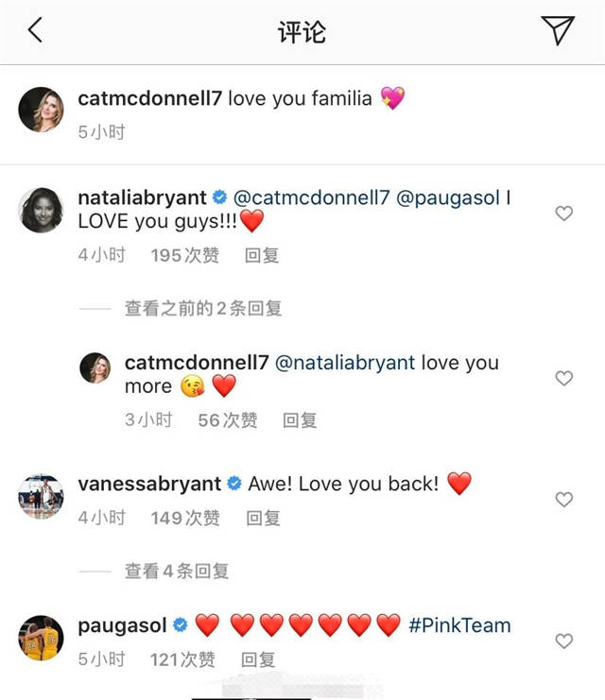Go back using the top-left arrow
The width and height of the screenshot is (605, 700).
pyautogui.click(x=35, y=30)
